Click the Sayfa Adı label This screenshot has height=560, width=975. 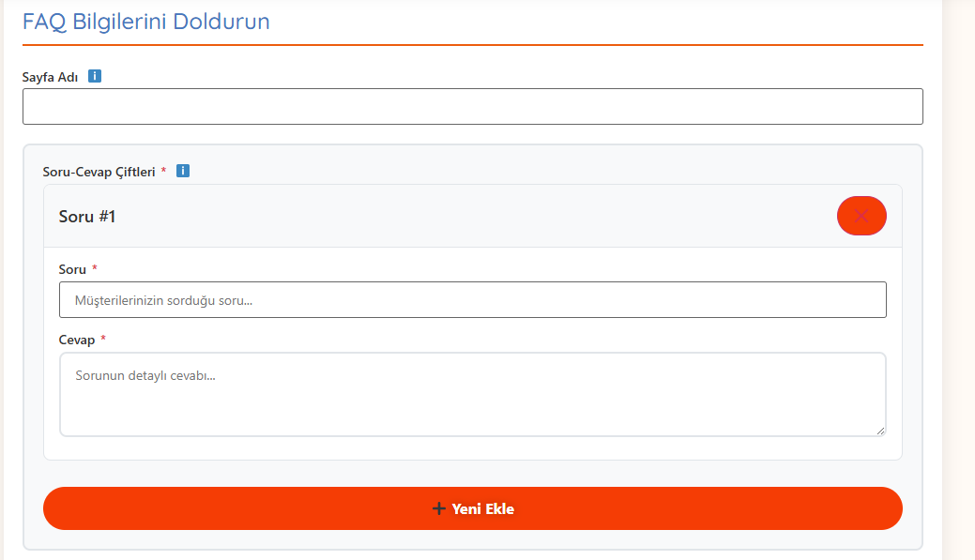coord(50,77)
